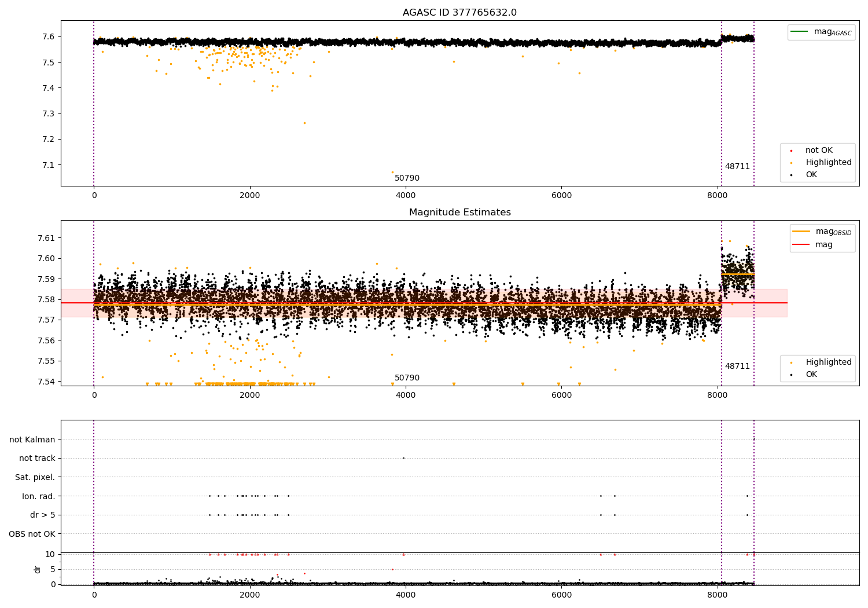Screen dimensions: 868x608
Task: Click the lone data point on 'not track' row
Action: click(403, 458)
